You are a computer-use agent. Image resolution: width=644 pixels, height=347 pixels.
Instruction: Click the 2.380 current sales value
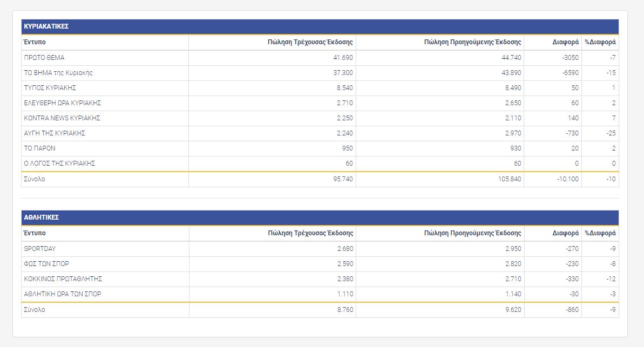(x=345, y=279)
